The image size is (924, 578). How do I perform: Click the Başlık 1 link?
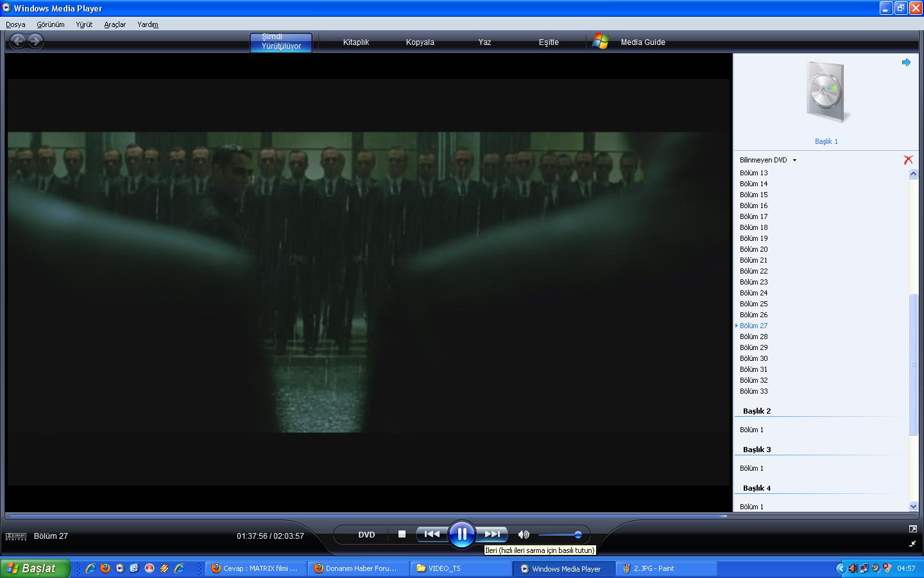click(826, 141)
